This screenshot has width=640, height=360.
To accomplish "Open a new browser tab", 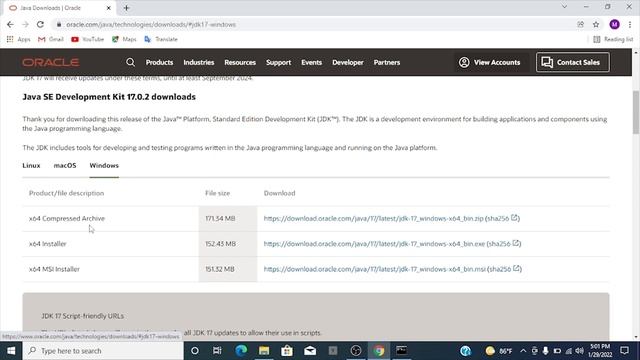I will click(x=127, y=8).
